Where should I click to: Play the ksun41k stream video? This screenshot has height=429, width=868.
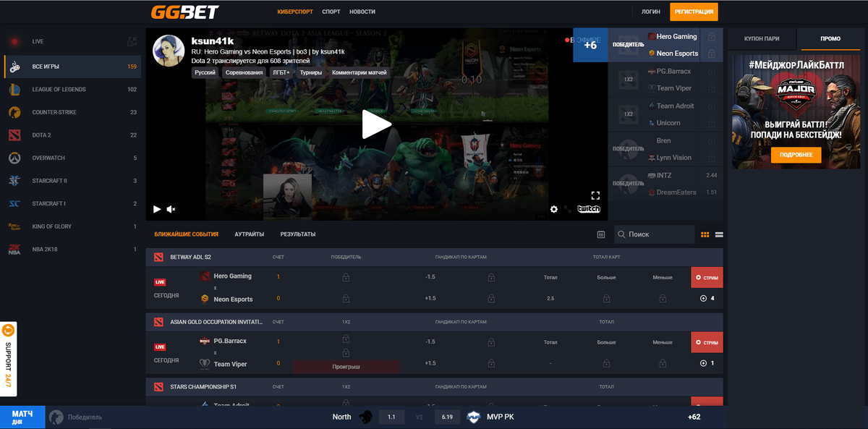(x=376, y=124)
